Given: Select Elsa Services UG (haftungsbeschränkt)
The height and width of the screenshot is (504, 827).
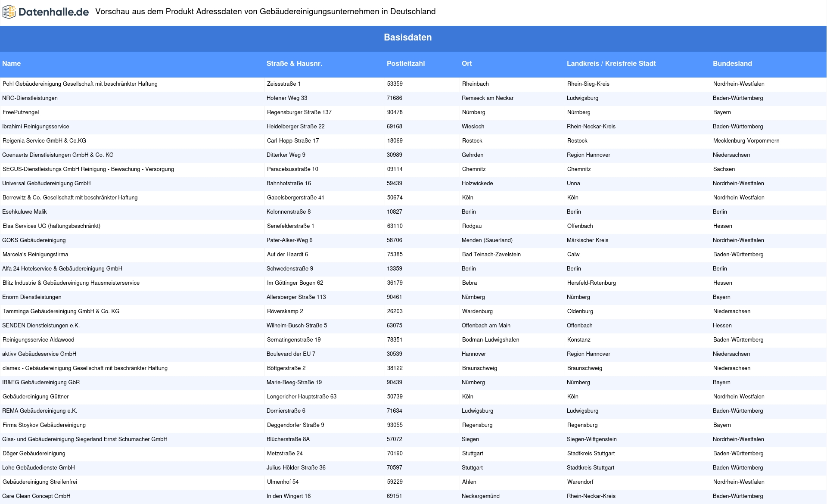Looking at the screenshot, I should click(51, 226).
